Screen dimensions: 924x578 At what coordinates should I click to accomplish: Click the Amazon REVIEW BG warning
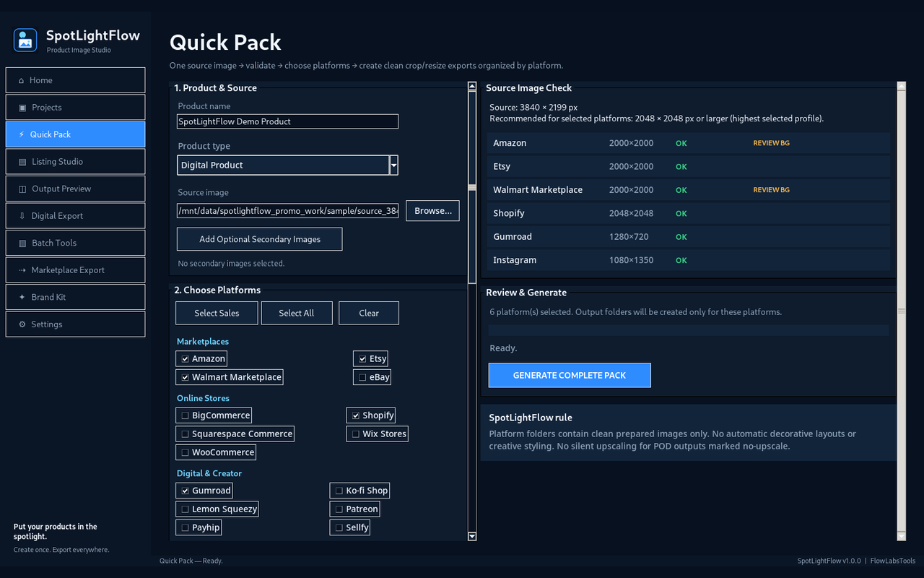tap(771, 143)
